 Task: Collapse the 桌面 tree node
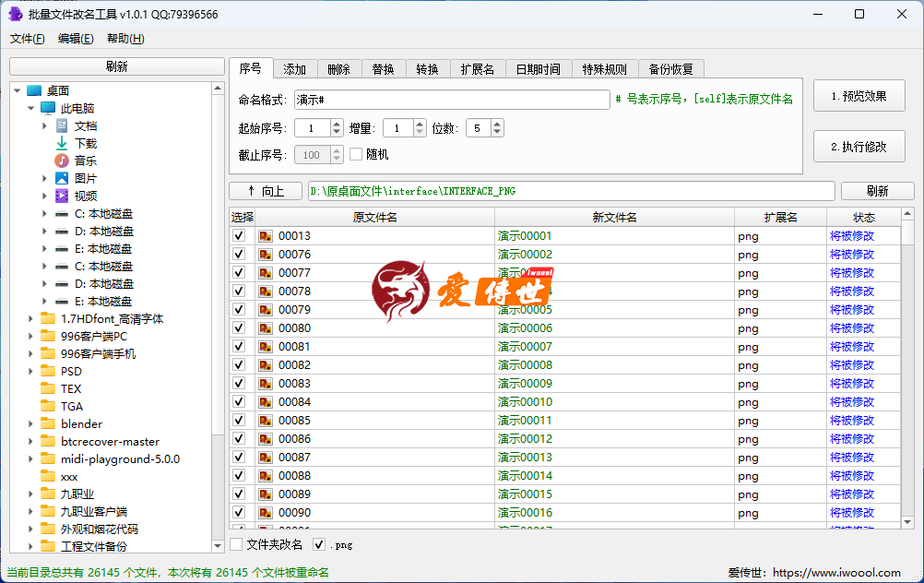point(17,90)
